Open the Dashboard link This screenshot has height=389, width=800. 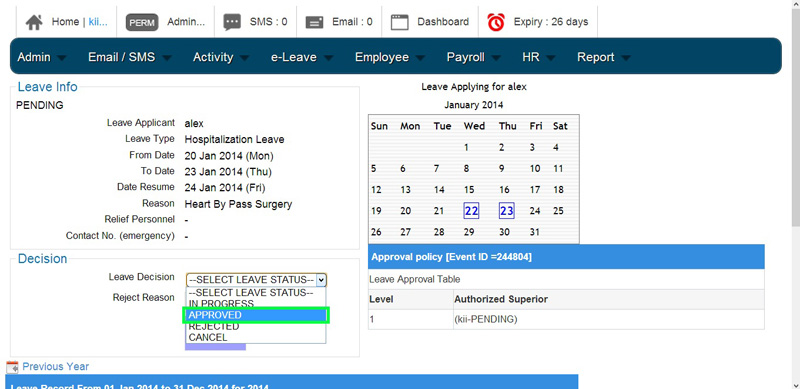point(443,22)
